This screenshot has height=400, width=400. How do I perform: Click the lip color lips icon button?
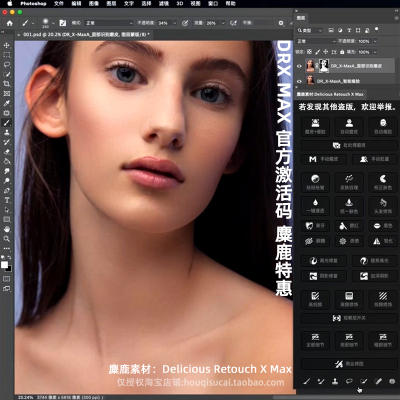(383, 226)
